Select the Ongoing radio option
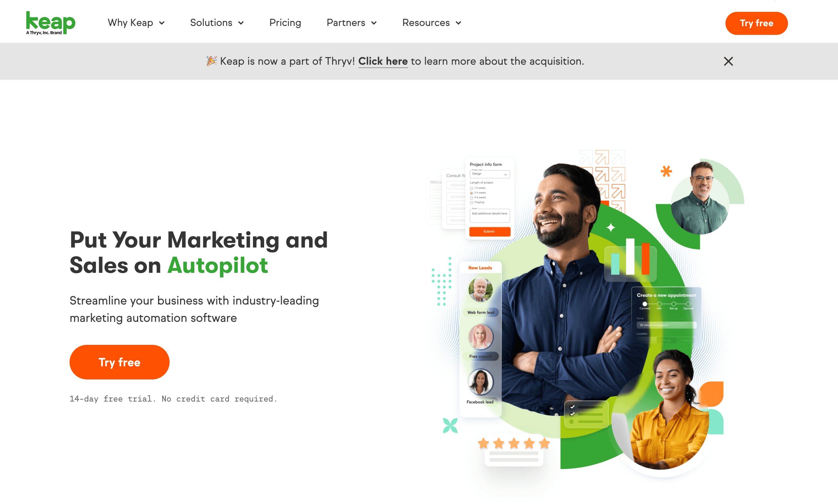 pos(472,202)
